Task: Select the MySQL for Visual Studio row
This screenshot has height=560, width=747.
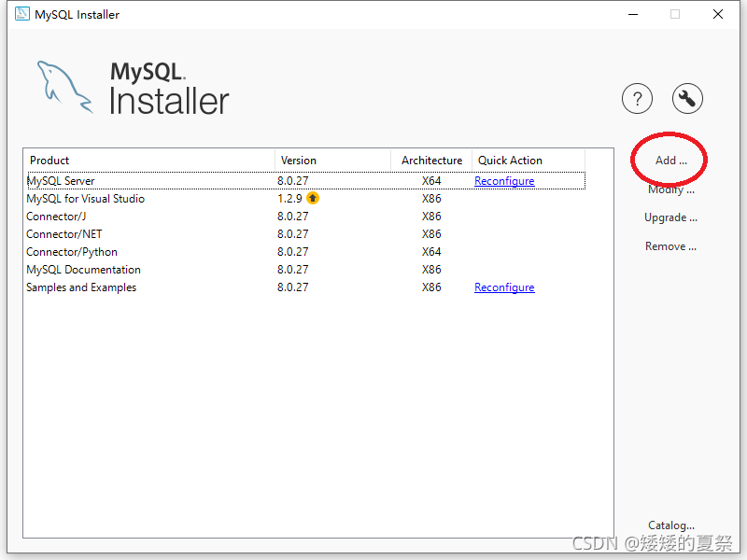Action: point(306,199)
